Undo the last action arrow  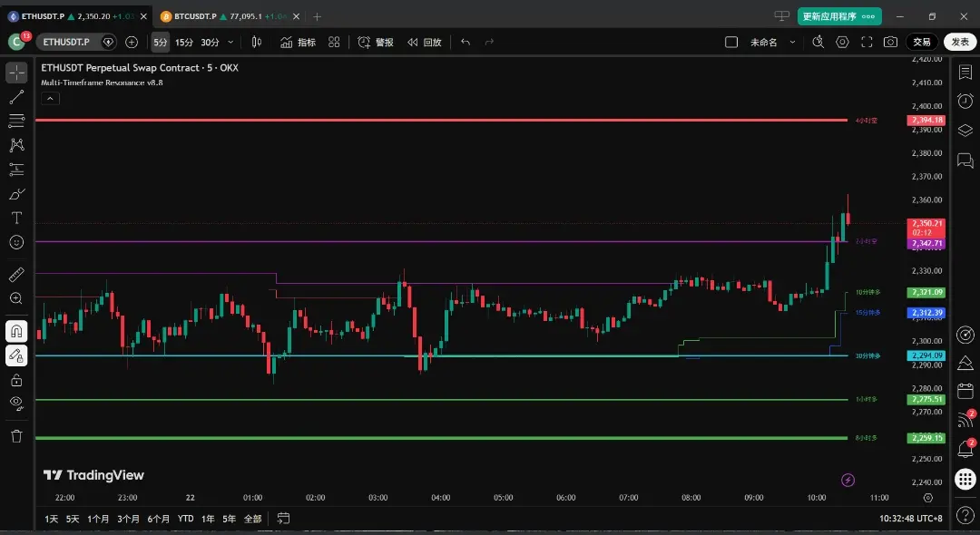coord(465,42)
